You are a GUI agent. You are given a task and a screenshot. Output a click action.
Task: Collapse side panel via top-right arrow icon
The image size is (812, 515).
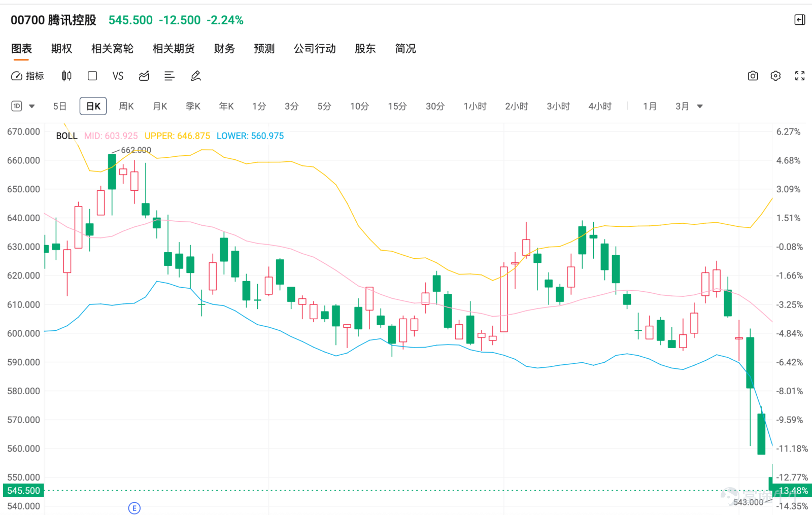800,20
